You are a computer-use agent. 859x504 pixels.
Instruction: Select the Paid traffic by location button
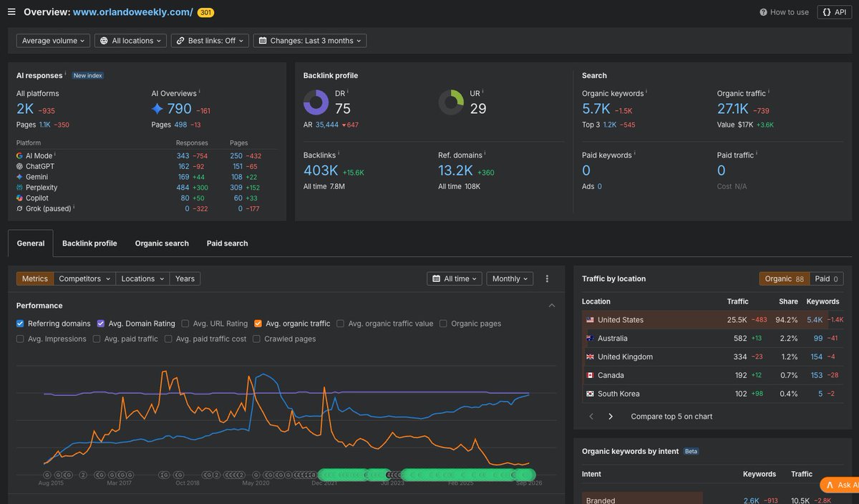coord(826,278)
